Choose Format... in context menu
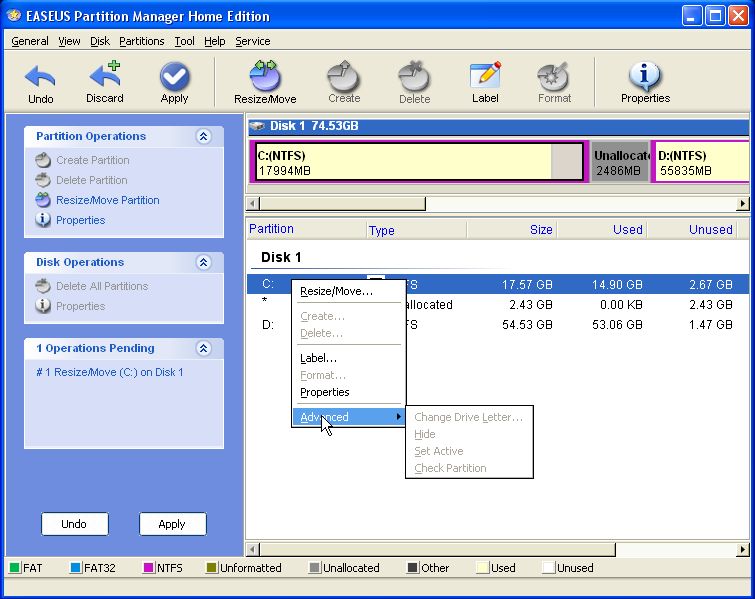The width and height of the screenshot is (755, 599). coord(349,375)
